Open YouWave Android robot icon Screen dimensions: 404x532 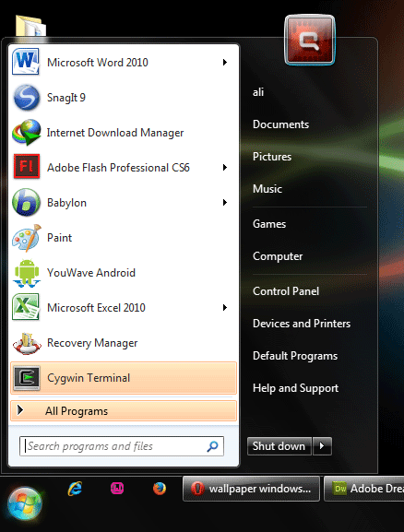(x=27, y=273)
